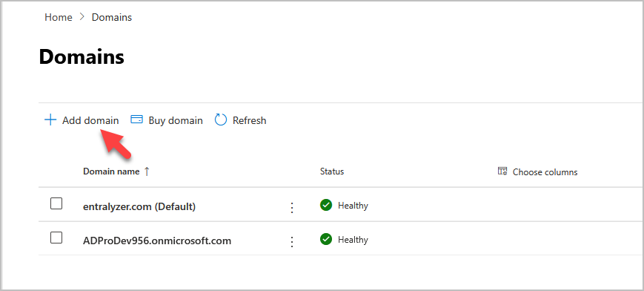Click the green Healthy icon for entralyzer.com
The image size is (644, 291).
coord(325,205)
